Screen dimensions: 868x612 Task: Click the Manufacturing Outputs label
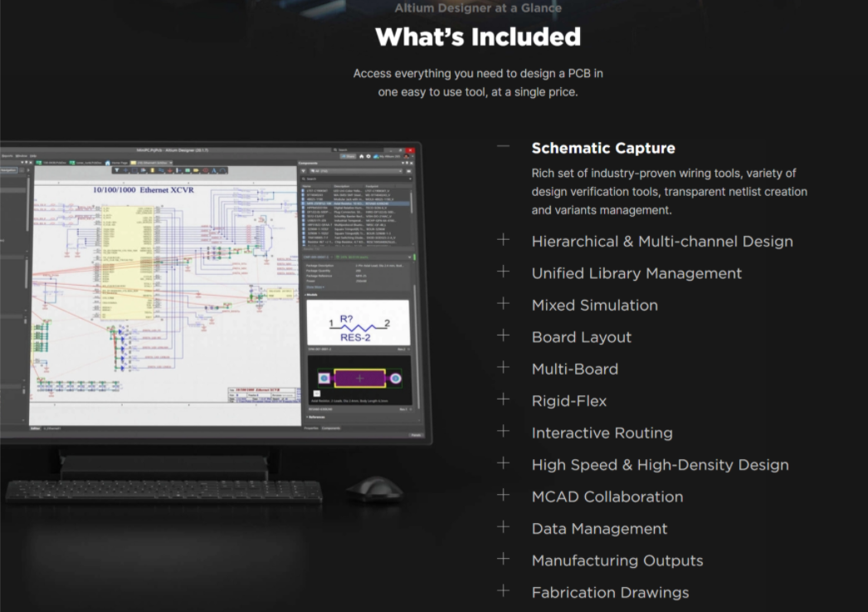(x=617, y=561)
